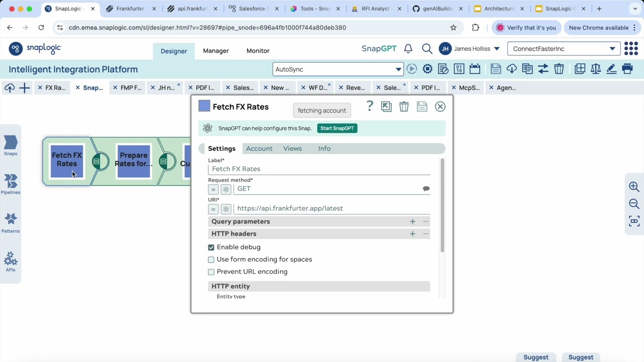The image size is (644, 362).
Task: Click the search magnifier icon in header
Action: tap(427, 49)
